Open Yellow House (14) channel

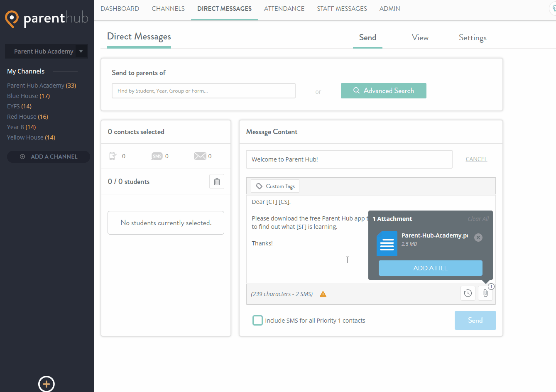pyautogui.click(x=31, y=137)
